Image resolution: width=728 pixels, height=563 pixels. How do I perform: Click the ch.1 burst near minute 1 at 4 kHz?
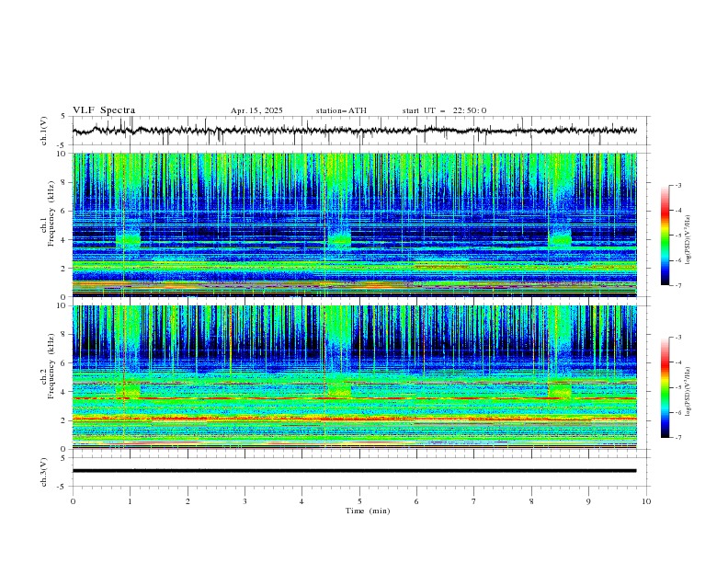(128, 239)
